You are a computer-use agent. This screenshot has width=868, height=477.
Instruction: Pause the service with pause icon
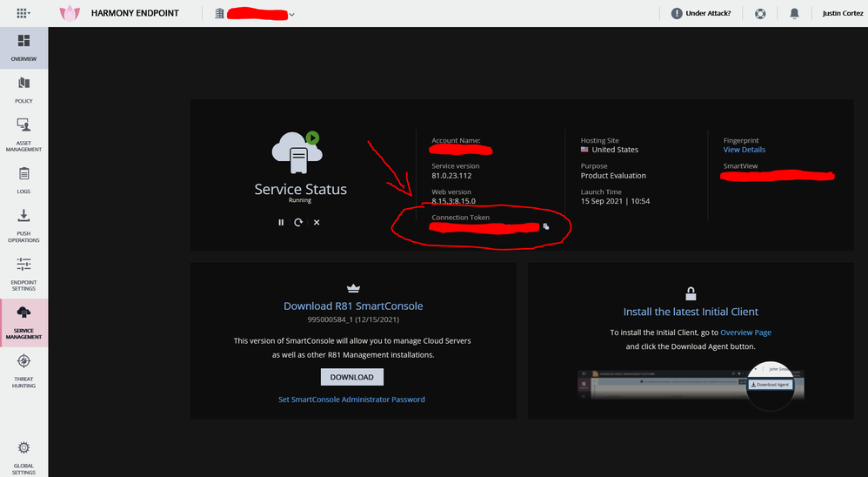point(281,222)
